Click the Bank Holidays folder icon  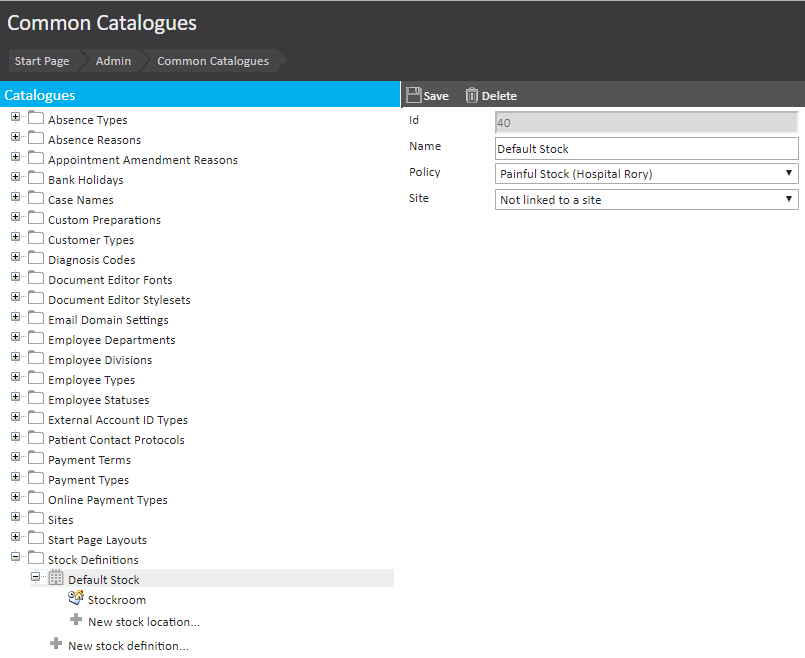point(36,179)
